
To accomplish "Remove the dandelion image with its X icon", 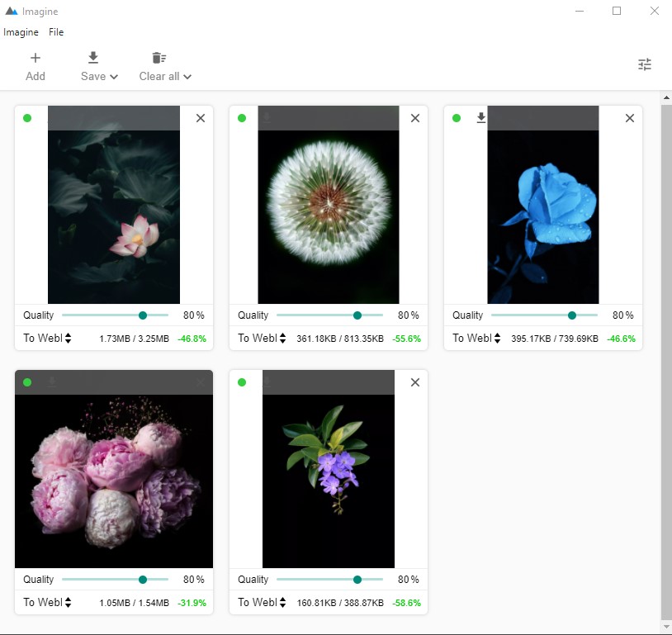I will tap(415, 118).
